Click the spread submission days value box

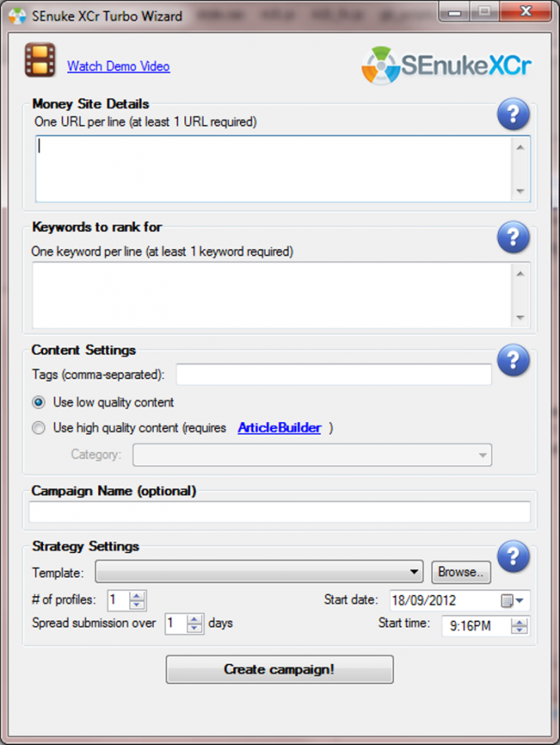[x=176, y=623]
